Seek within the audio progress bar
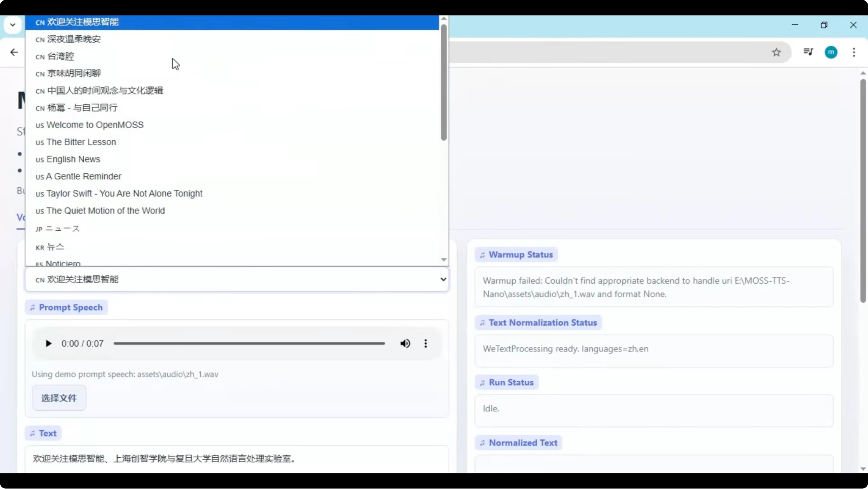Screen dimensions: 868x489 point(249,344)
